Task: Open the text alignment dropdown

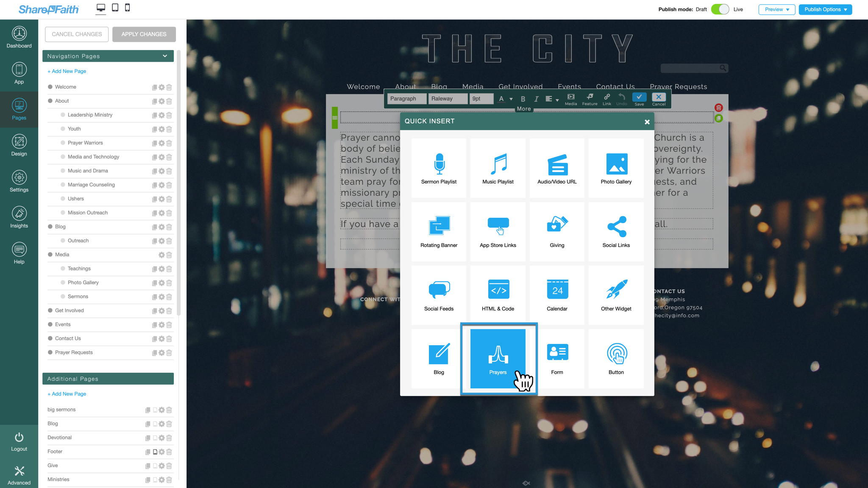Action: tap(552, 99)
